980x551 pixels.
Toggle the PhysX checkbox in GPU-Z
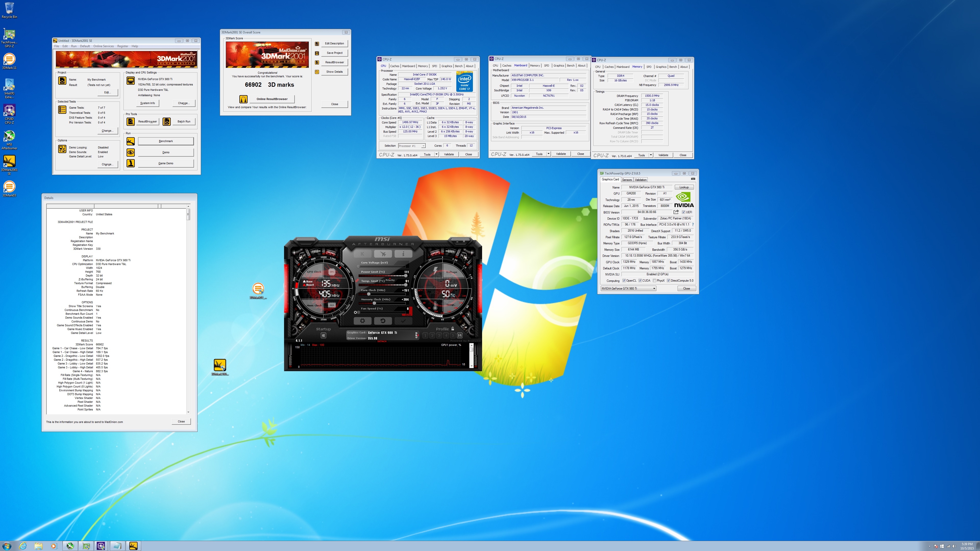point(654,281)
